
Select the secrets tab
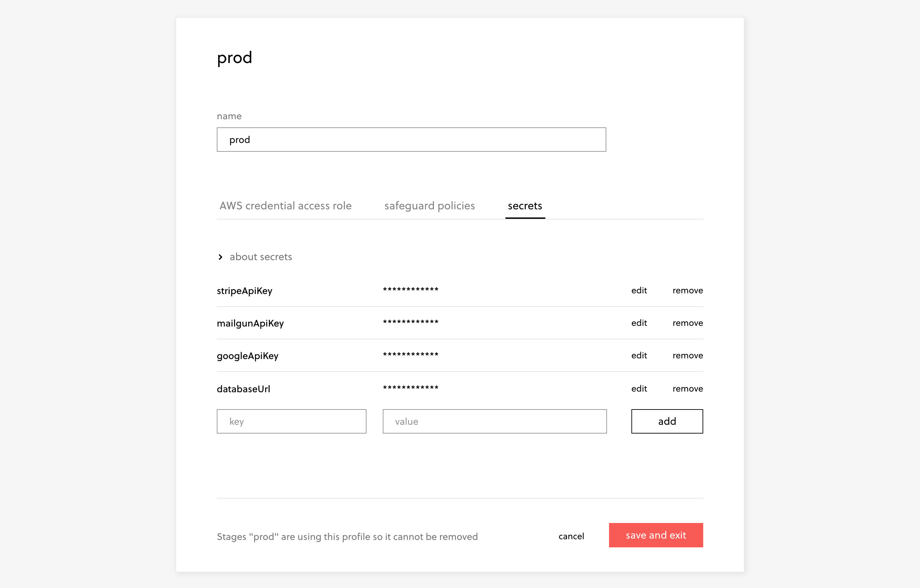click(525, 206)
